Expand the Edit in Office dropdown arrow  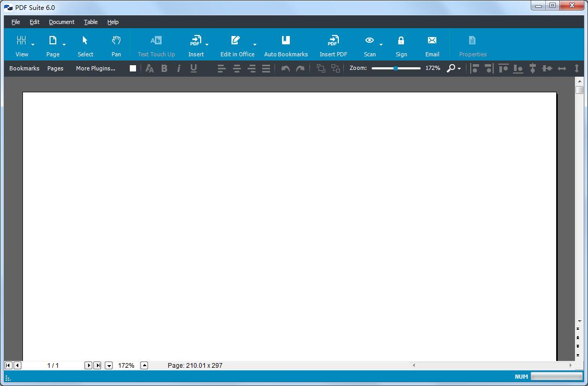tap(254, 45)
